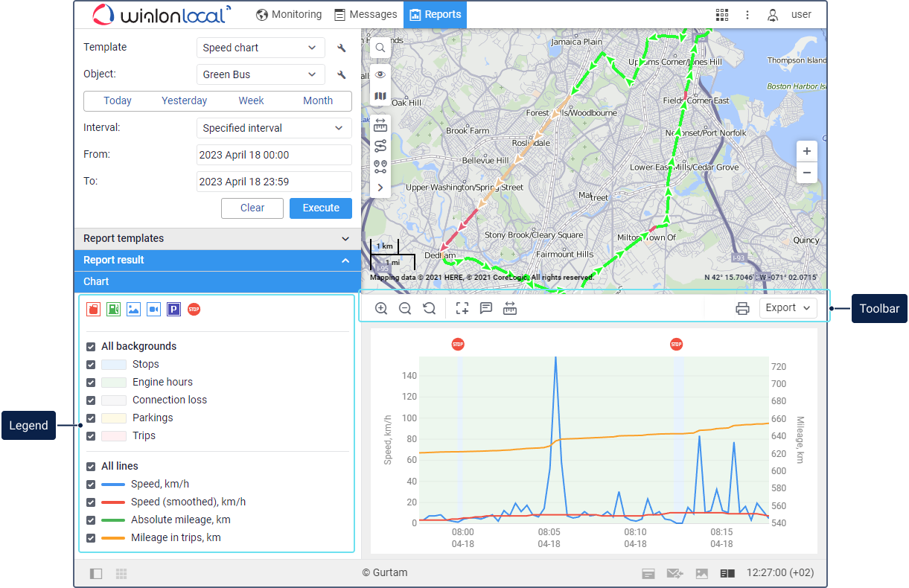This screenshot has height=588, width=909.
Task: Switch to the Monitoring tab
Action: point(289,14)
